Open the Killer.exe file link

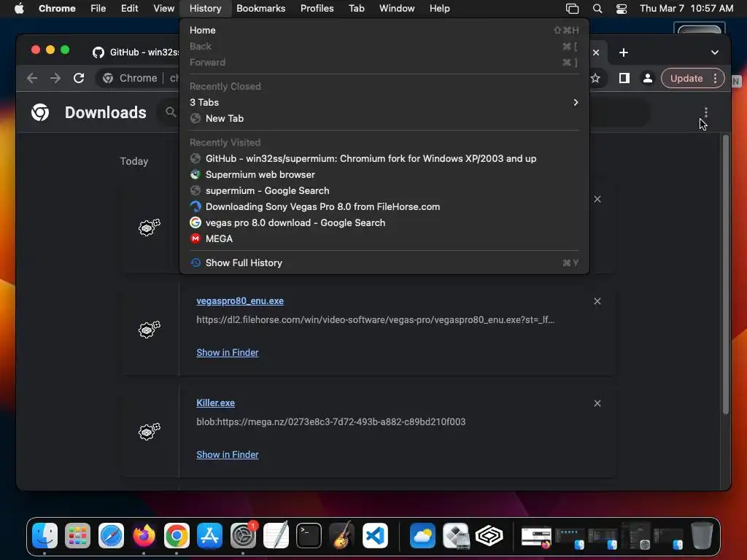pos(215,402)
